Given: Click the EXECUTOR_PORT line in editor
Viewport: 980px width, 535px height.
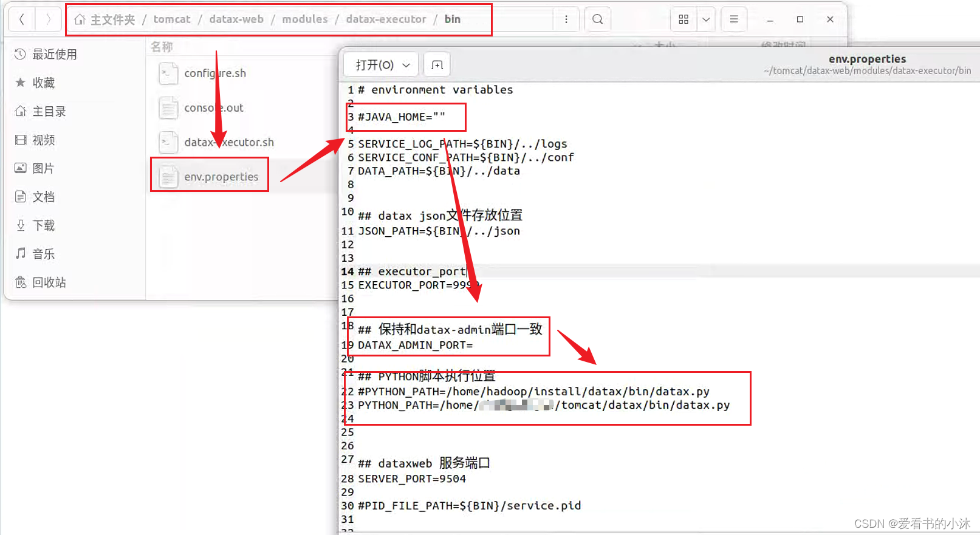Looking at the screenshot, I should 419,285.
